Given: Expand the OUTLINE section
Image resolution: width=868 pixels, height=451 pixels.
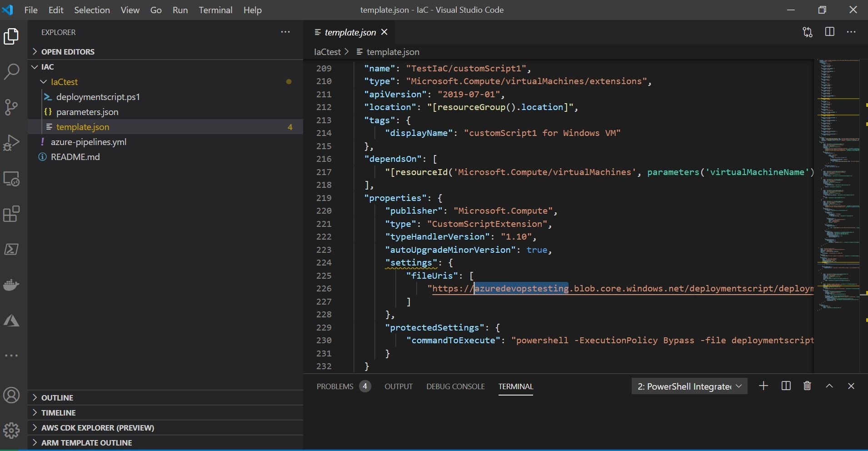Looking at the screenshot, I should coord(57,397).
